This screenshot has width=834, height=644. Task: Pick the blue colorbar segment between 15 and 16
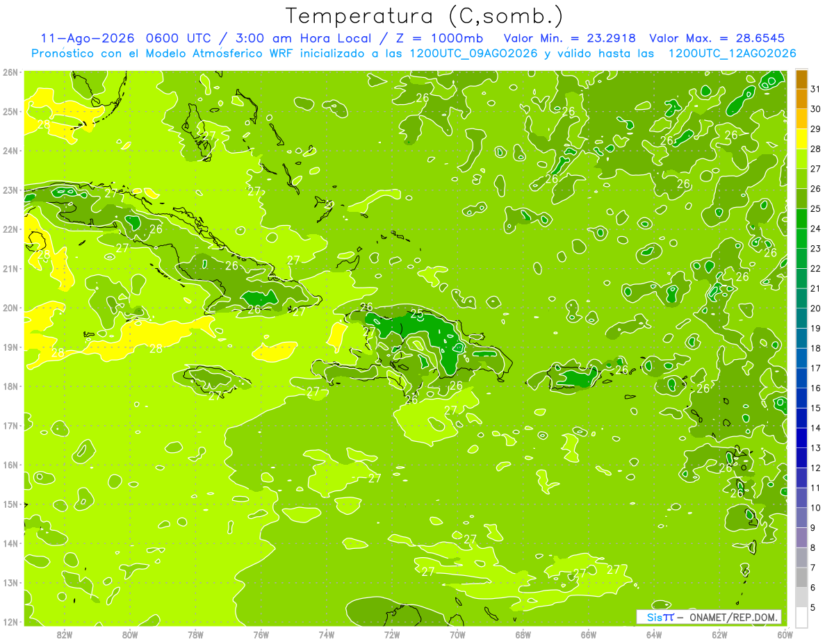click(x=801, y=397)
